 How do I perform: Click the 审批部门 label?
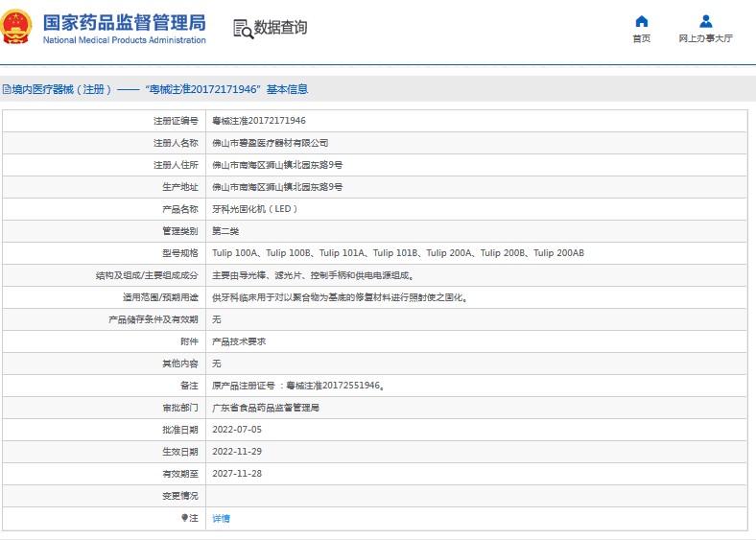[180, 408]
